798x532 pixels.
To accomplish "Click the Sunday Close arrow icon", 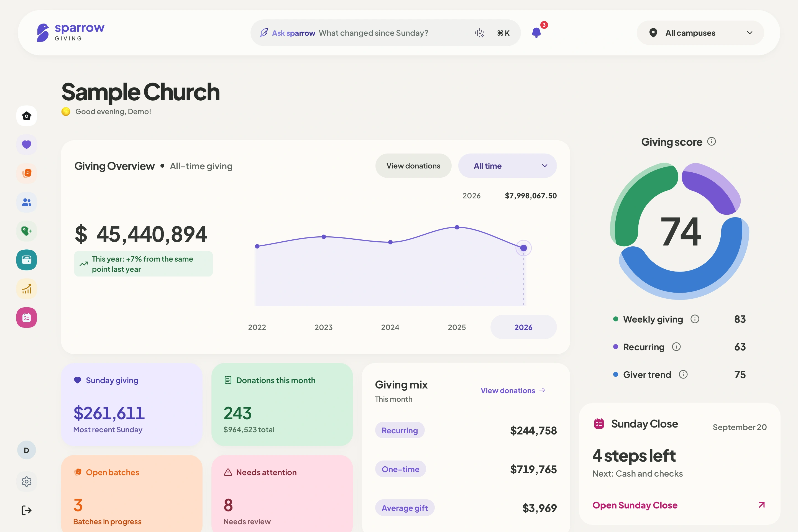I will (762, 505).
